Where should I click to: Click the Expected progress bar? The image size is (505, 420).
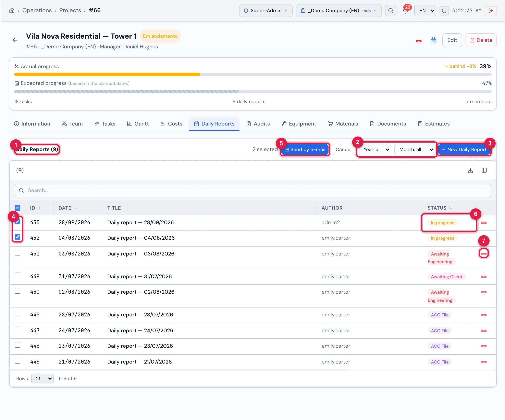(x=253, y=91)
